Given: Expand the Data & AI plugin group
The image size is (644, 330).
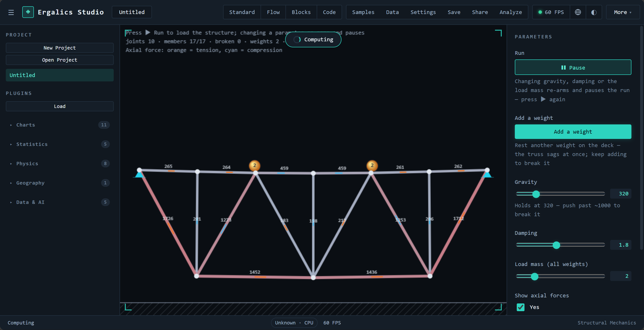Looking at the screenshot, I should point(60,202).
